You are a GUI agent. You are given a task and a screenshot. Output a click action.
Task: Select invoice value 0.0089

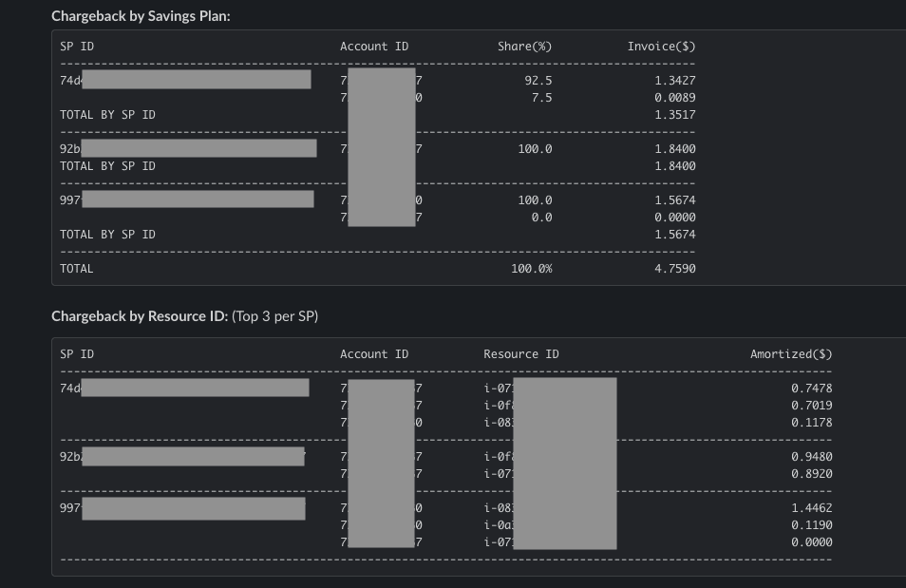(x=675, y=98)
